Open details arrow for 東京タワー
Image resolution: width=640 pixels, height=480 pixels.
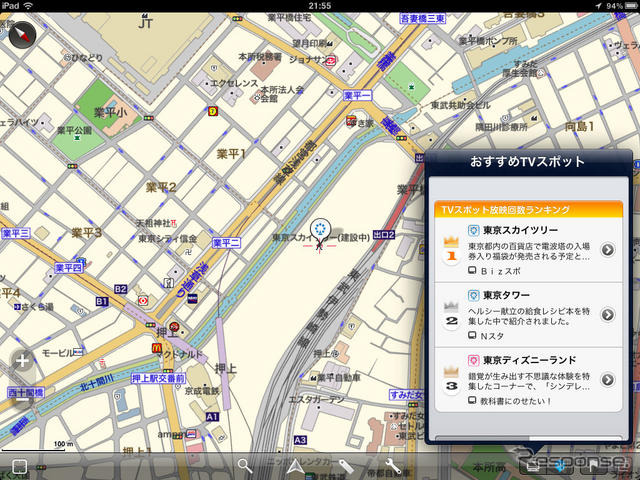608,314
